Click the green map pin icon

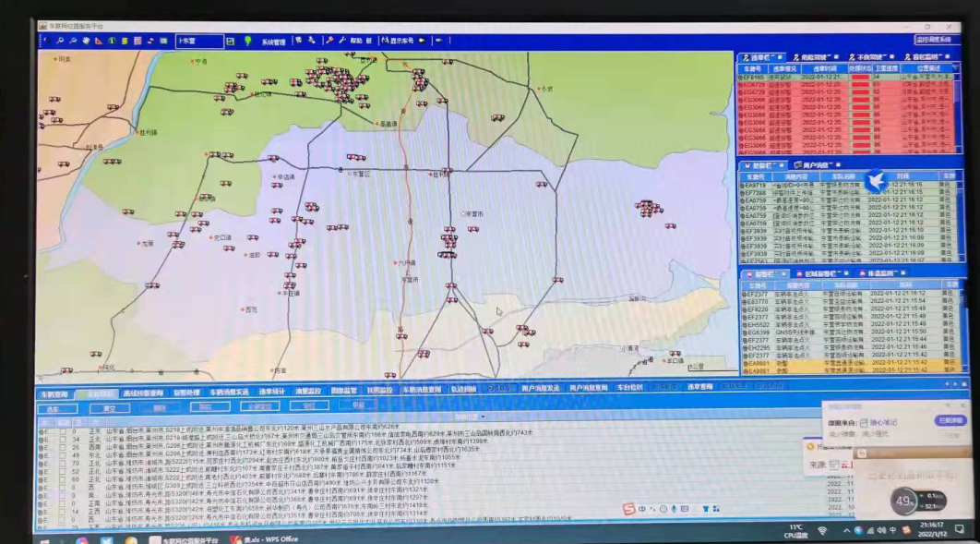(x=248, y=42)
